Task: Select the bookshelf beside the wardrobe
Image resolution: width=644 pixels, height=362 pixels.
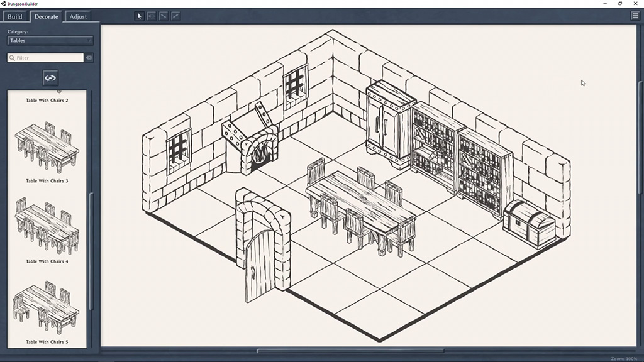Action: [x=436, y=147]
